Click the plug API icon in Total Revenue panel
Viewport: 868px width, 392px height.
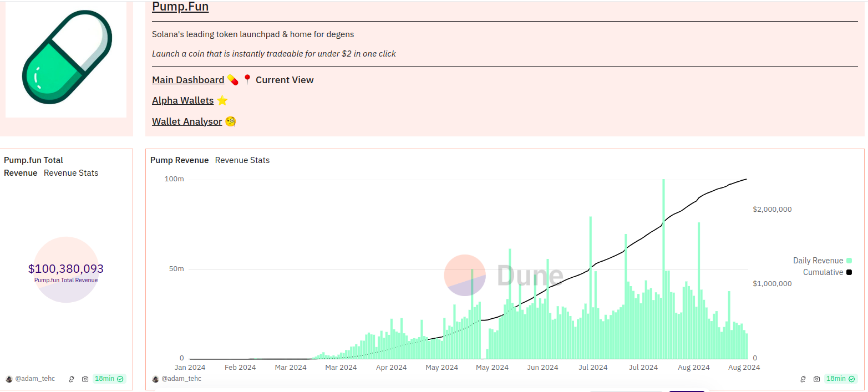pos(71,379)
